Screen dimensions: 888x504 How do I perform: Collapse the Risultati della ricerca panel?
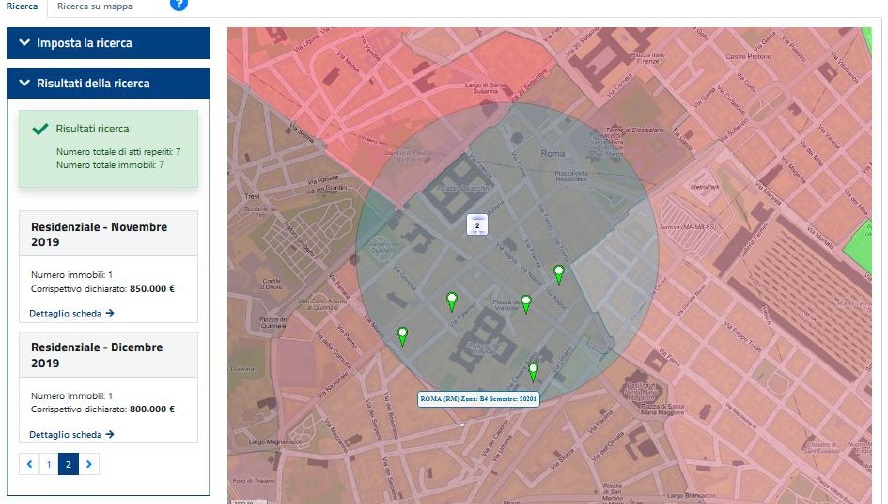[108, 83]
